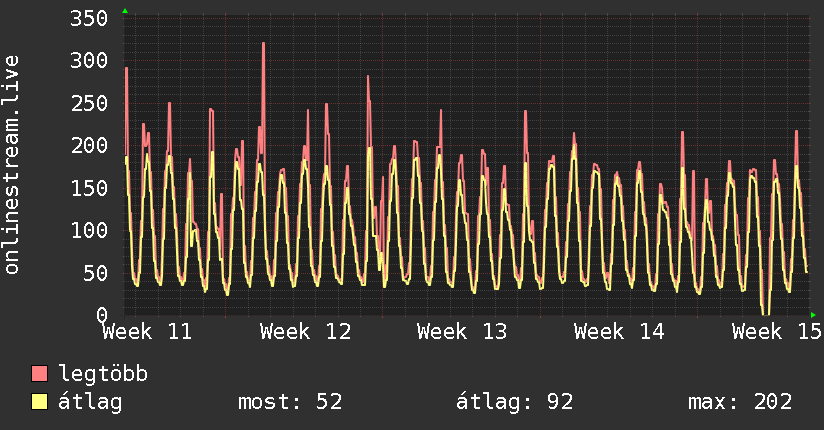This screenshot has width=824, height=430.
Task: Click the 250 y-axis value
Action: [89, 103]
